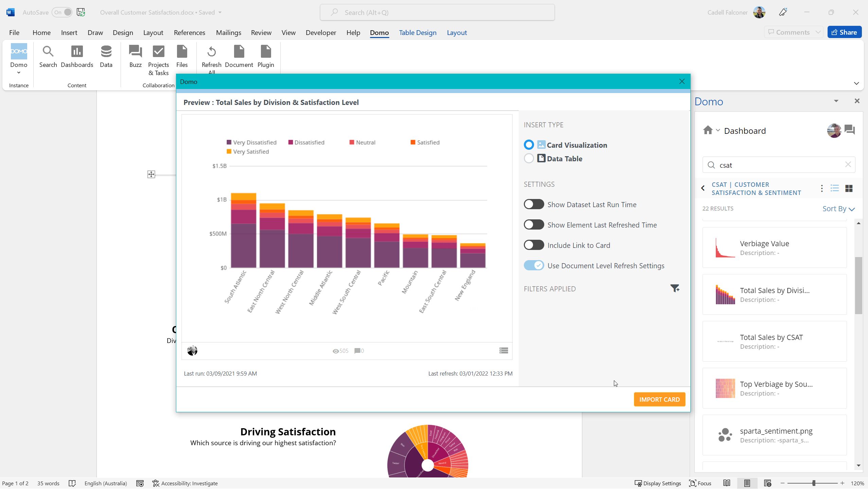Viewport: 868px width, 489px height.
Task: Switch to the References tab
Action: click(189, 33)
